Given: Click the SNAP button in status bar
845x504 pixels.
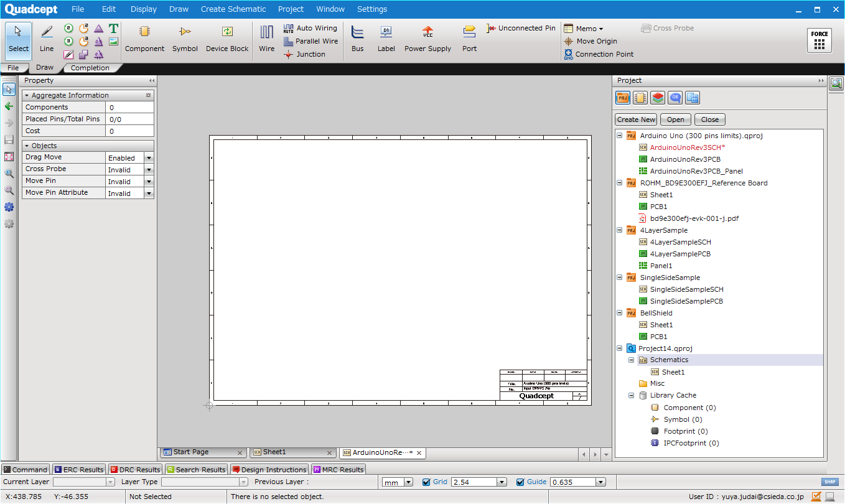Looking at the screenshot, I should (x=830, y=482).
